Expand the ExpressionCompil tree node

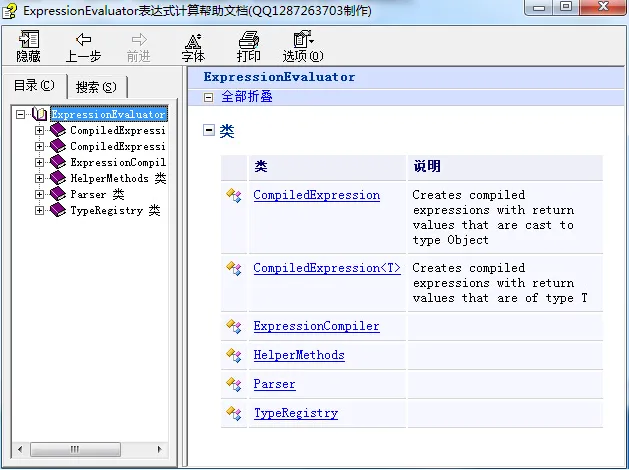click(40, 162)
